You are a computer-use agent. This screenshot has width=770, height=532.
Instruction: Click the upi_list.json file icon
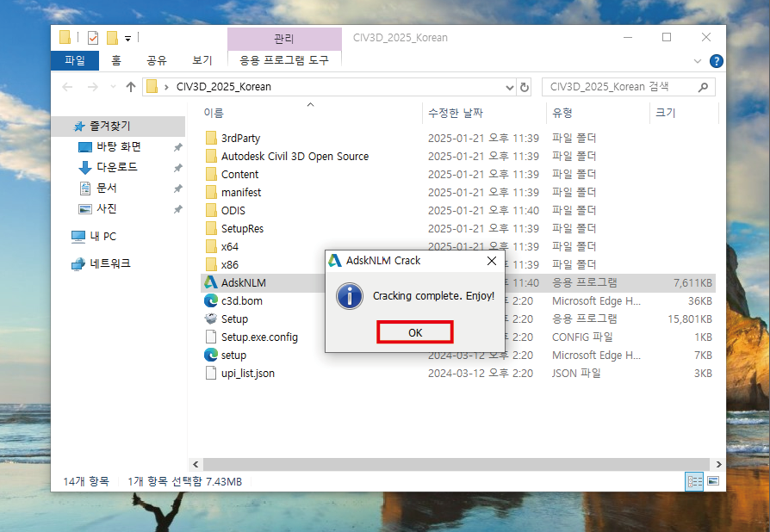211,373
